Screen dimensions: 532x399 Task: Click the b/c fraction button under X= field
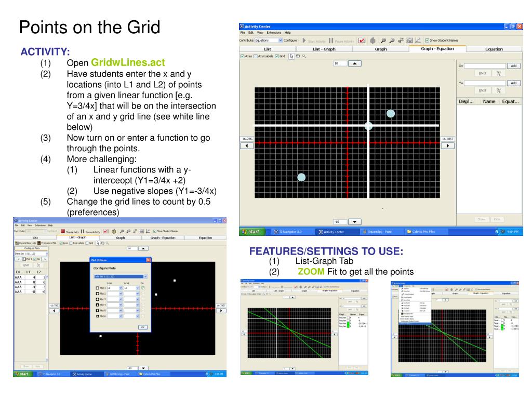[x=498, y=73]
